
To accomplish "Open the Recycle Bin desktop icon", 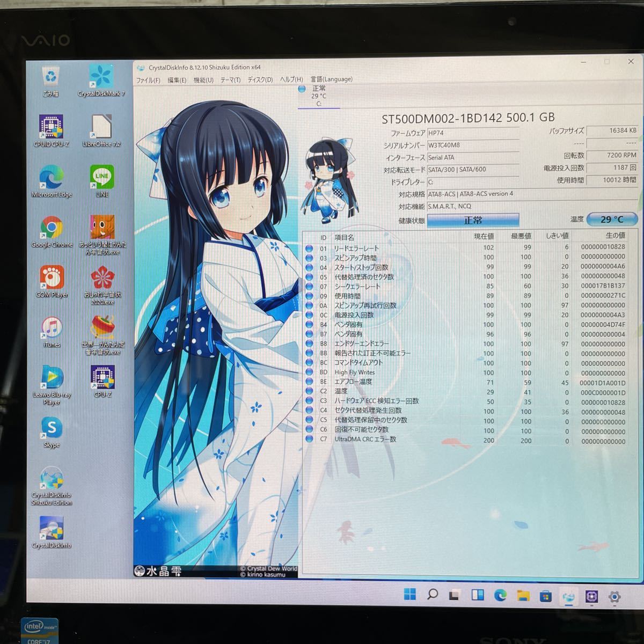I will [x=51, y=81].
